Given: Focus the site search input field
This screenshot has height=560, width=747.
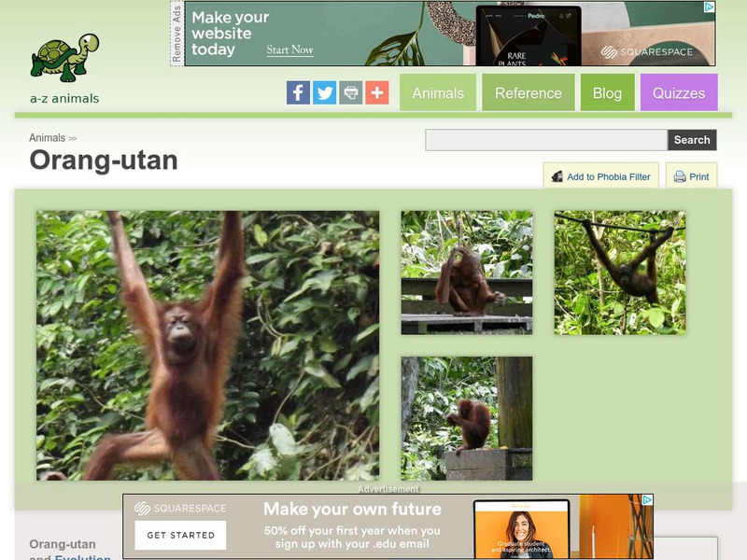Looking at the screenshot, I should [x=546, y=140].
